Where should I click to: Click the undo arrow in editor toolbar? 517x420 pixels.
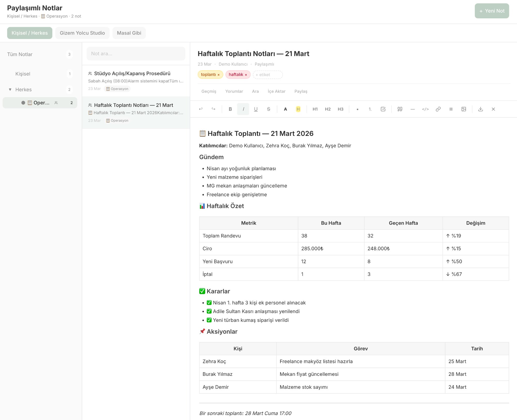click(201, 109)
